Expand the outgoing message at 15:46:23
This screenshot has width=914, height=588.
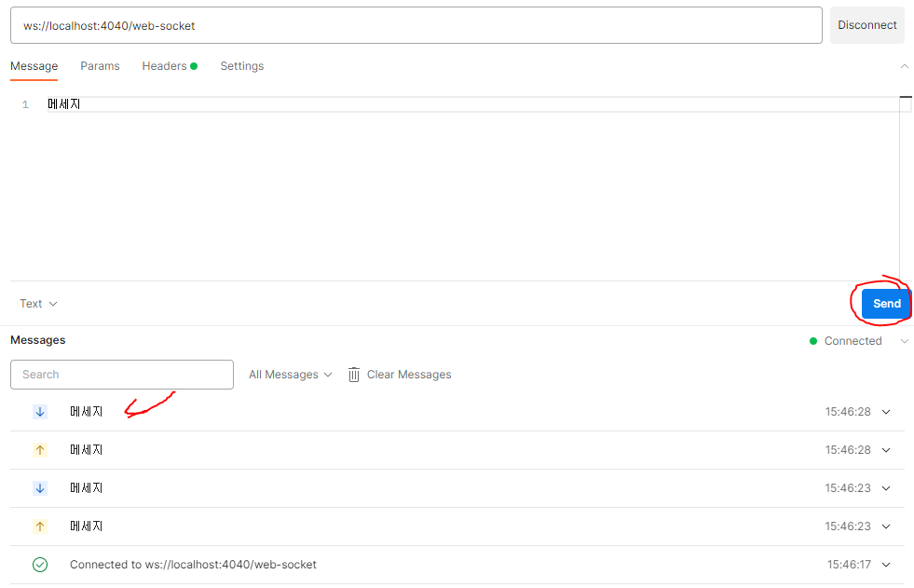886,526
